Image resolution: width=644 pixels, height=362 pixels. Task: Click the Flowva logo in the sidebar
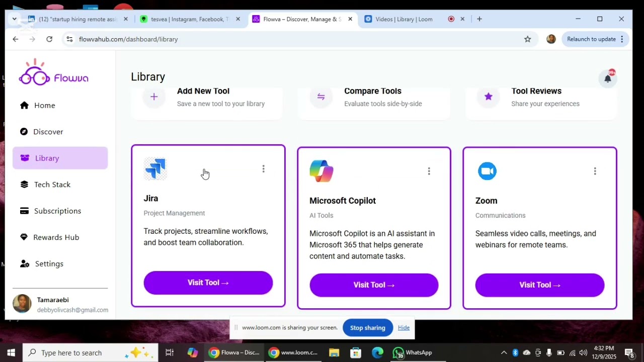point(54,73)
